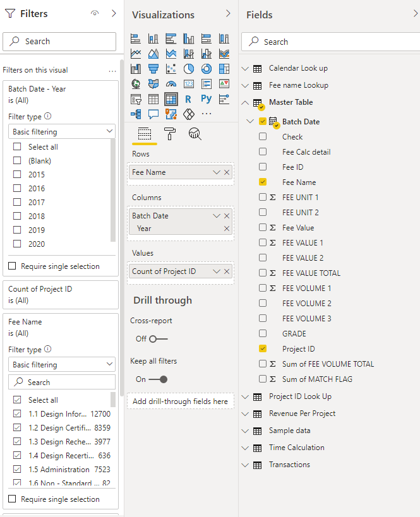Screen dimensions: 420x517
Task: Collapse the Visualizations pane arrow
Action: pyautogui.click(x=228, y=13)
